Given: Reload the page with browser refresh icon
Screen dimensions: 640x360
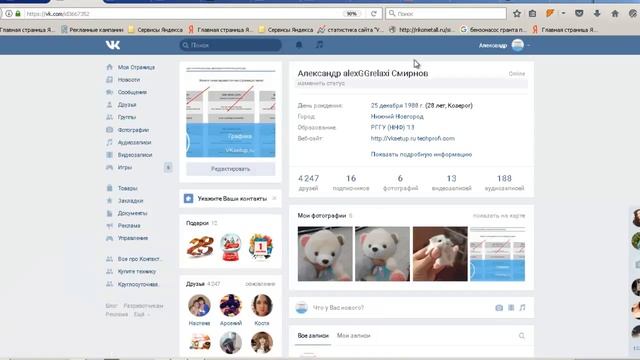Looking at the screenshot, I should 373,13.
